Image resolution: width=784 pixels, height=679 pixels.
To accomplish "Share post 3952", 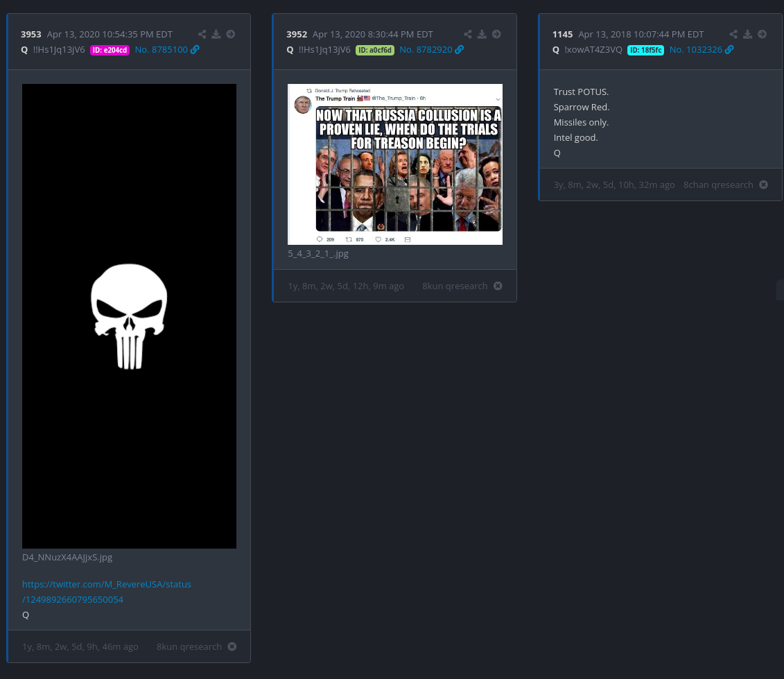I will pyautogui.click(x=467, y=34).
